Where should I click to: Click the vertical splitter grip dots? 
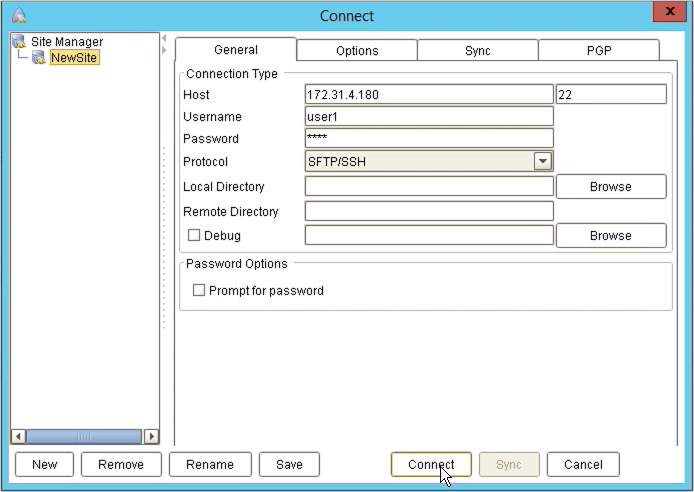tap(164, 238)
